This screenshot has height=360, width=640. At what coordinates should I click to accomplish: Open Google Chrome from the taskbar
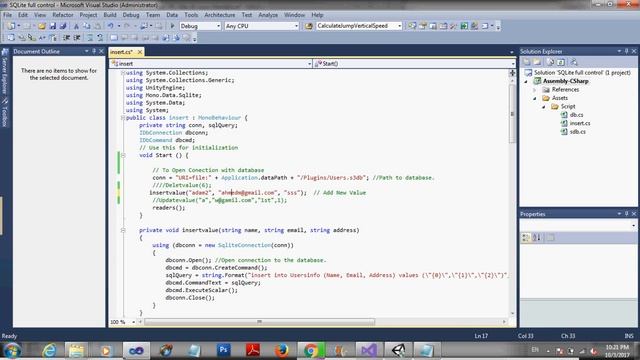311,350
